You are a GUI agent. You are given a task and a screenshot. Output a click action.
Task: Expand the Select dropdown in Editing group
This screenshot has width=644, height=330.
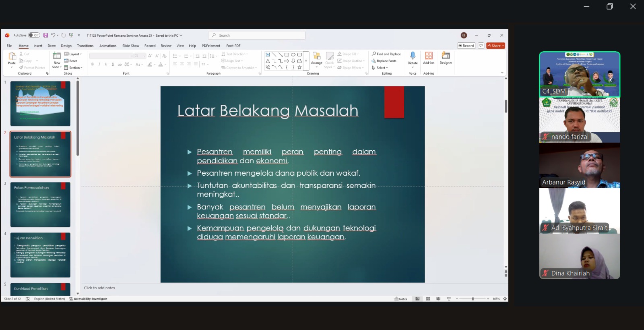380,68
